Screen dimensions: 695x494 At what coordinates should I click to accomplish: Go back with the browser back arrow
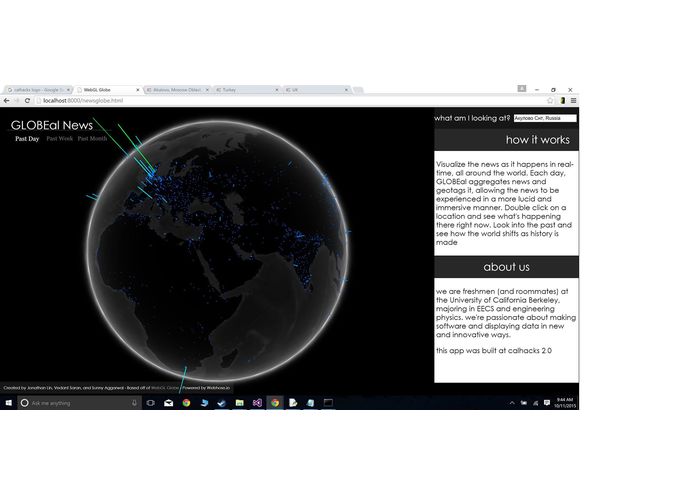(x=6, y=101)
